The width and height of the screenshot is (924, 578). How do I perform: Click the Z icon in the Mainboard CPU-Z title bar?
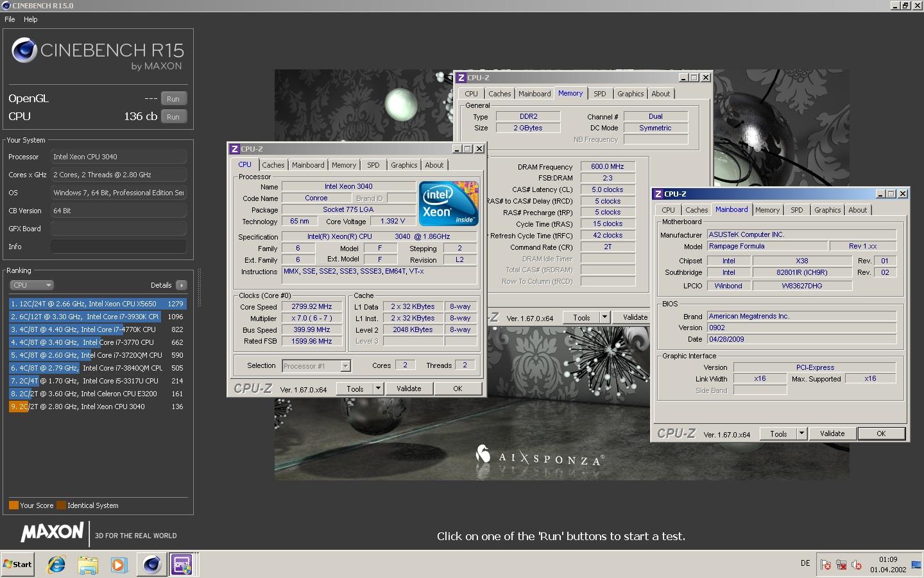tap(658, 194)
